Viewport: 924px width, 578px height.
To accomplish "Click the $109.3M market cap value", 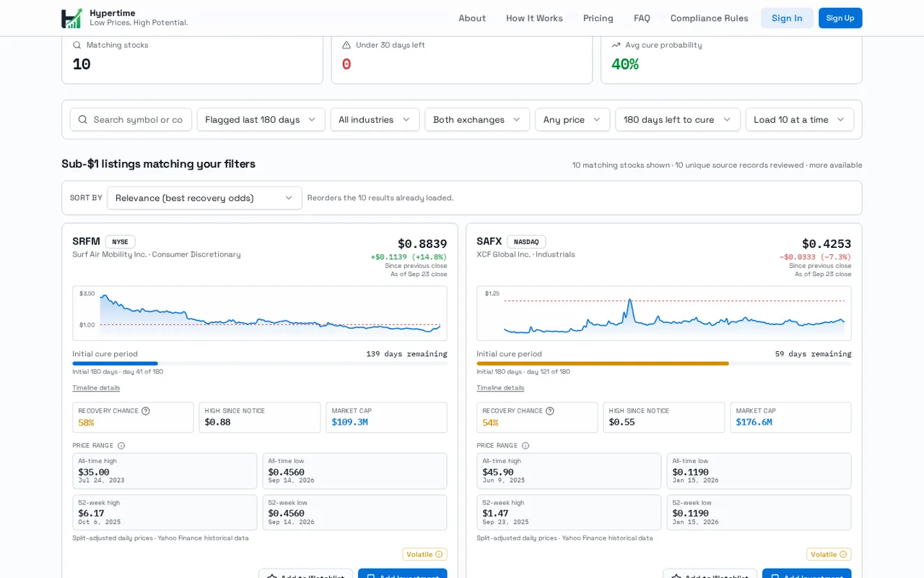I will [350, 422].
